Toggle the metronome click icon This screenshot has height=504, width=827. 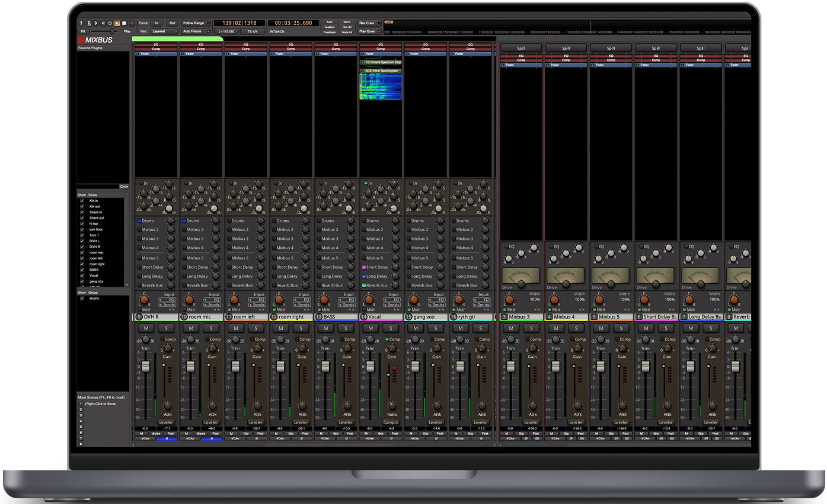tap(88, 23)
